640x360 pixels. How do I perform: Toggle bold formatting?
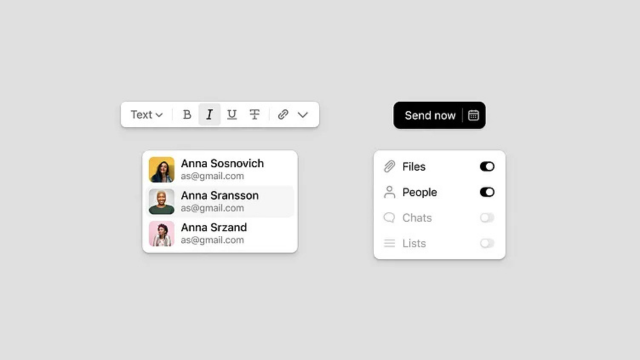(187, 115)
